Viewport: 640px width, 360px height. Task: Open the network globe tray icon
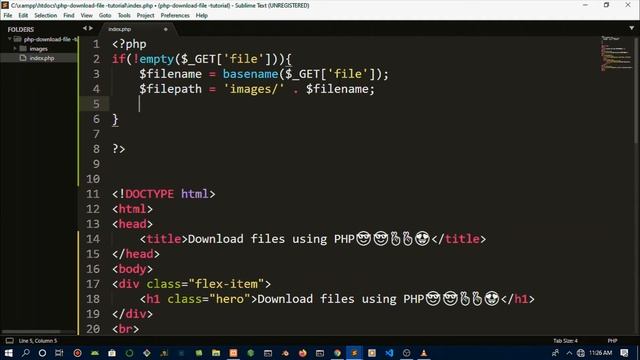pos(581,353)
